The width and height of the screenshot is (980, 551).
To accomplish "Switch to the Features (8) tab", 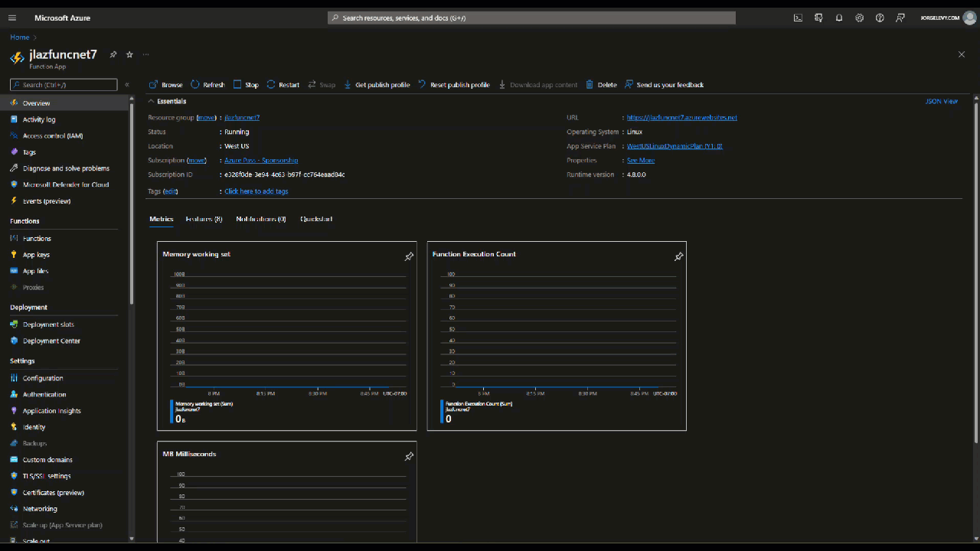I will click(204, 219).
